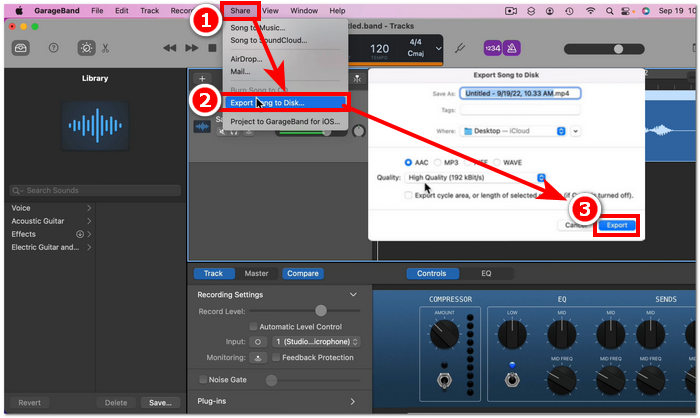
Task: Choose Song to SoundCloud... menu entry
Action: [x=268, y=40]
